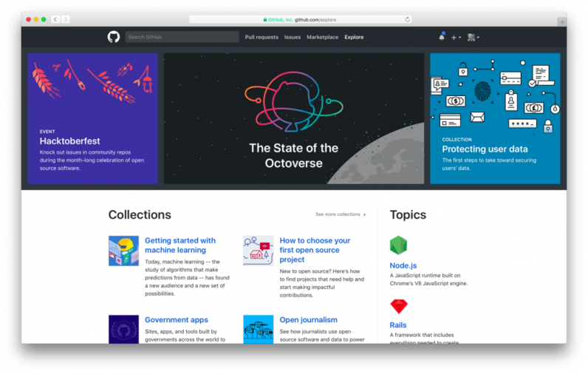Open the notifications bell
Screen dimensions: 588x374
[x=442, y=37]
